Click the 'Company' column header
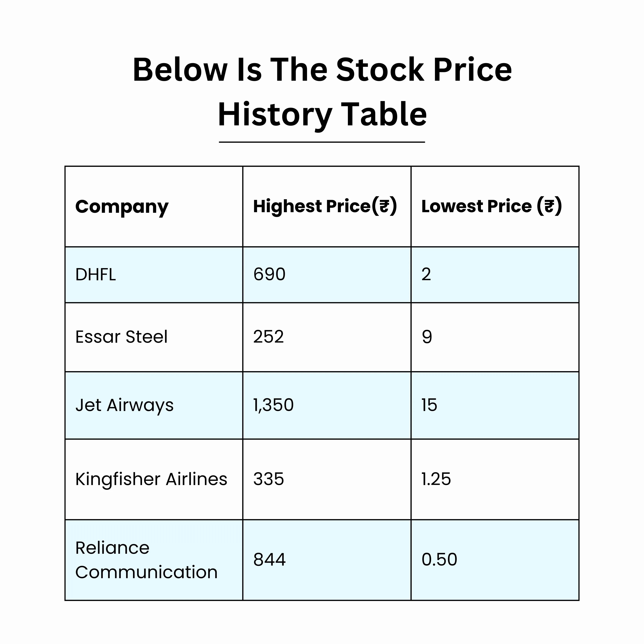This screenshot has width=644, height=644. (x=122, y=207)
